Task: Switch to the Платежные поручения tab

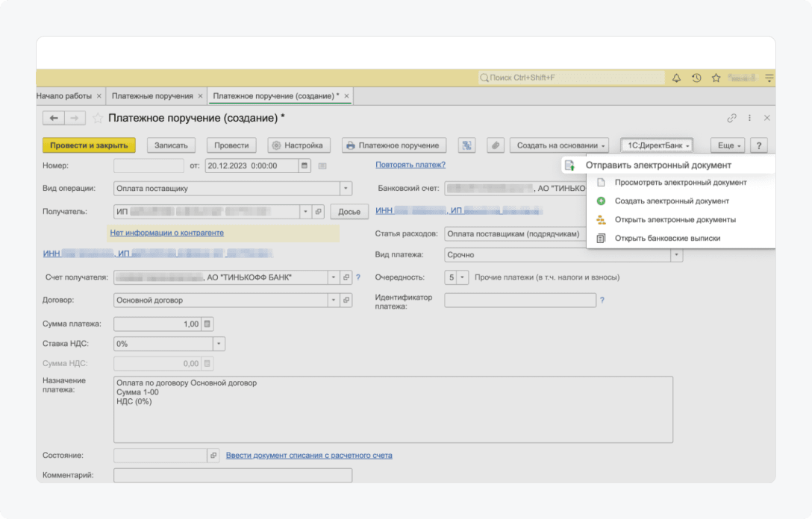Action: [152, 96]
